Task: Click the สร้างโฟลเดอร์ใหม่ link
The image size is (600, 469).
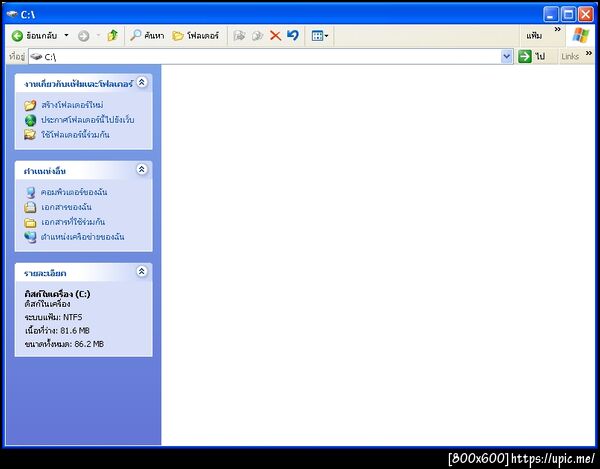Action: pyautogui.click(x=72, y=105)
